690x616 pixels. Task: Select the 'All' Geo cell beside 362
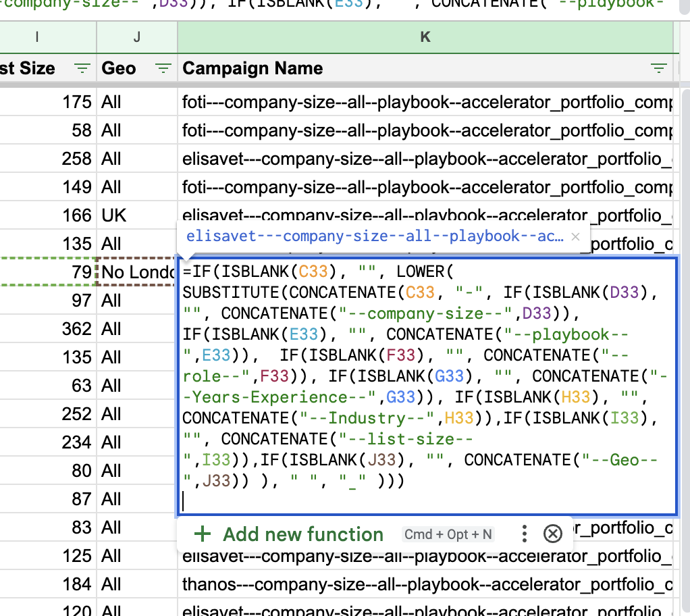(137, 329)
